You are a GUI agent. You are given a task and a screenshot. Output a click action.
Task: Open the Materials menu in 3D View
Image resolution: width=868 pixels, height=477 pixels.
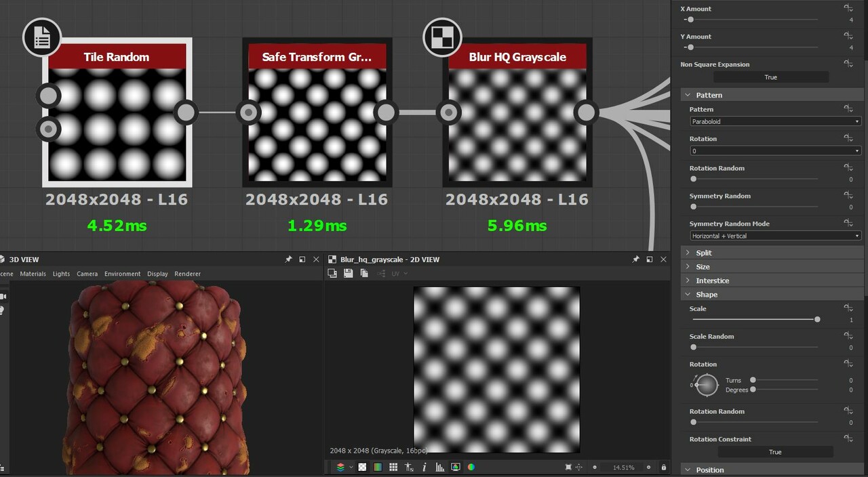[33, 274]
